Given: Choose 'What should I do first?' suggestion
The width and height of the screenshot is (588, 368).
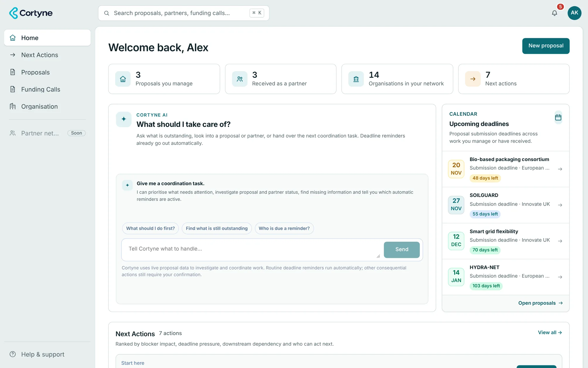Looking at the screenshot, I should point(150,228).
